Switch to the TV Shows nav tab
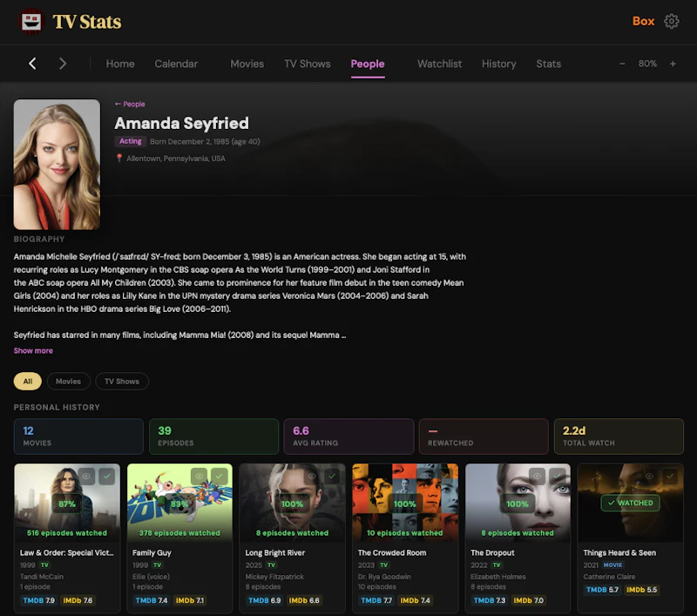 (308, 64)
